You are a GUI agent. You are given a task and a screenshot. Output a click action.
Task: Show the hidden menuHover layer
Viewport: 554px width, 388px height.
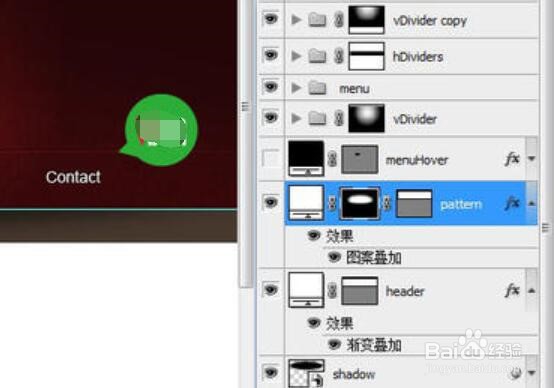pyautogui.click(x=271, y=158)
